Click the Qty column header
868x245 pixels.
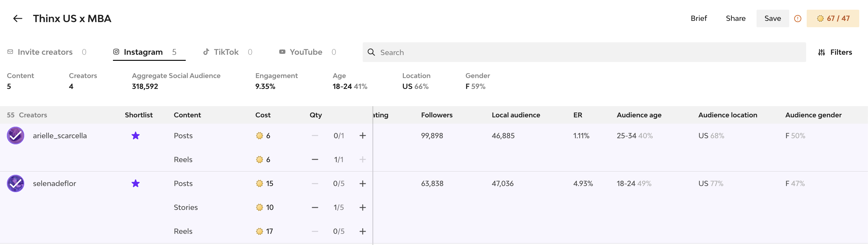[x=315, y=115]
